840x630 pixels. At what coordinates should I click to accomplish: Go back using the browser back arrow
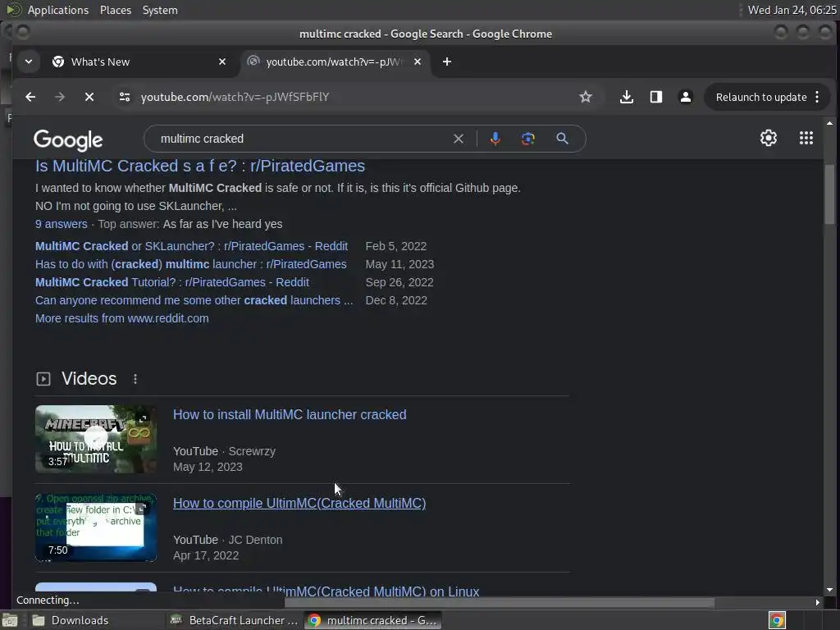[x=30, y=97]
